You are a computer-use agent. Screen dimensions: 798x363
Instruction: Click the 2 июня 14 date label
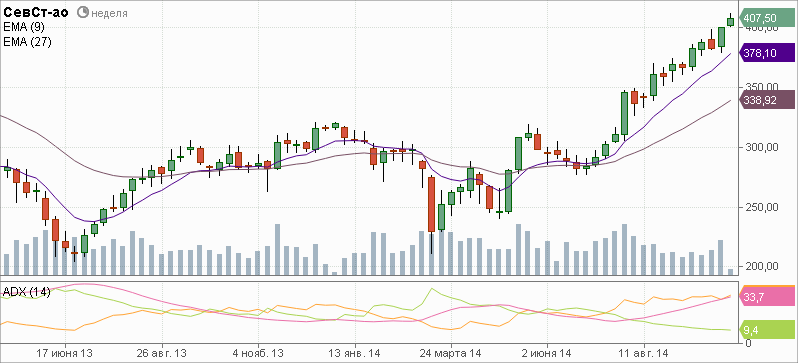[548, 353]
